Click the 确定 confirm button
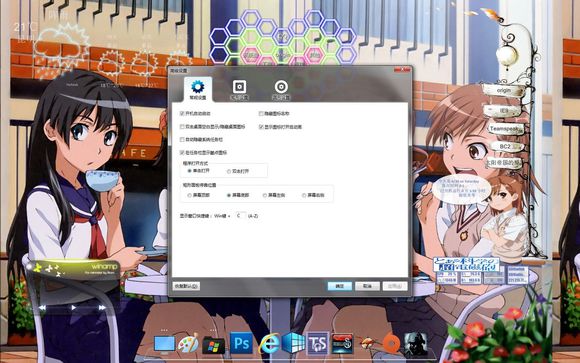Image resolution: width=580 pixels, height=363 pixels. [340, 286]
